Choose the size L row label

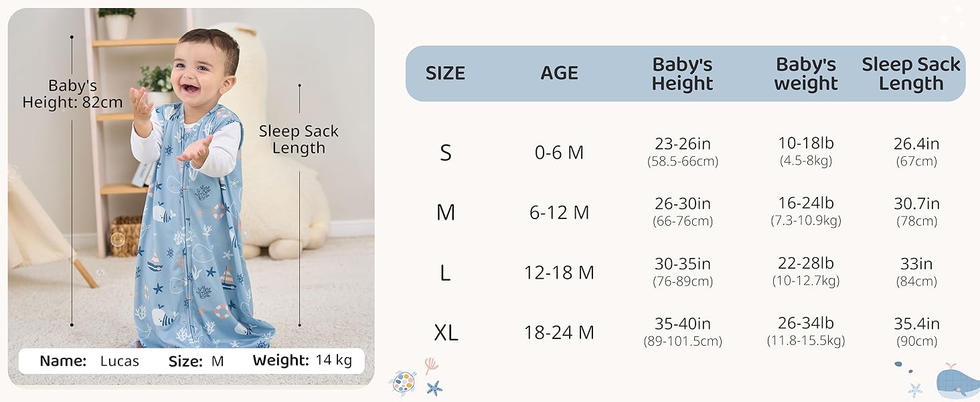click(446, 273)
